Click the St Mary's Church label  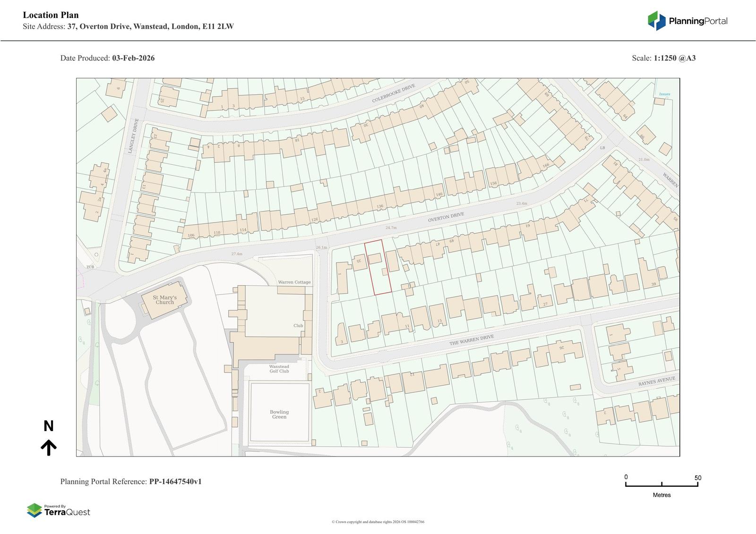pos(164,300)
